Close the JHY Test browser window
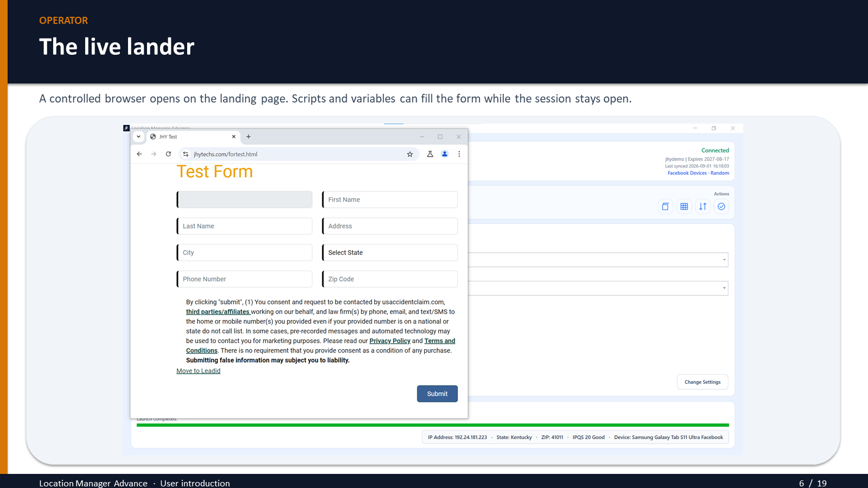Image resolution: width=868 pixels, height=488 pixels. point(458,137)
